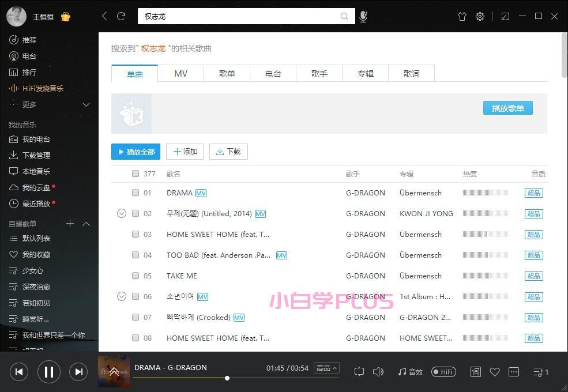Viewport: 568px width, 392px height.
Task: Open 我的电台 in sidebar
Action: click(29, 140)
